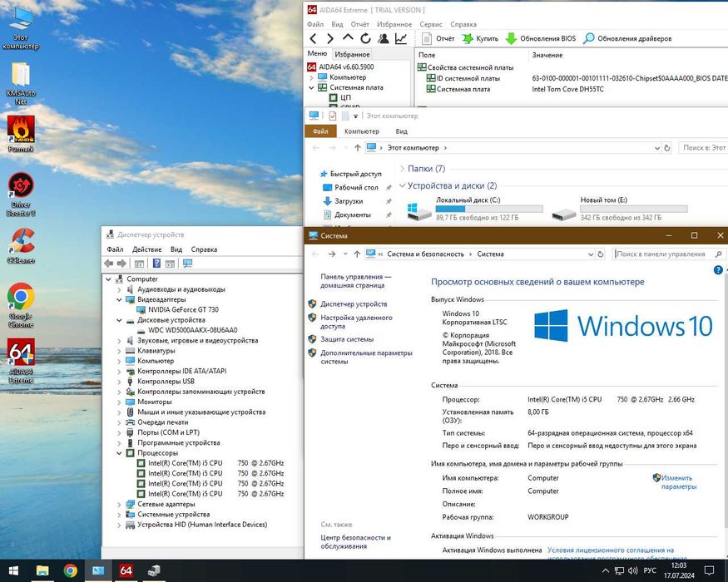
Task: Switch to Избранное tab in AIDA64
Action: pos(352,54)
